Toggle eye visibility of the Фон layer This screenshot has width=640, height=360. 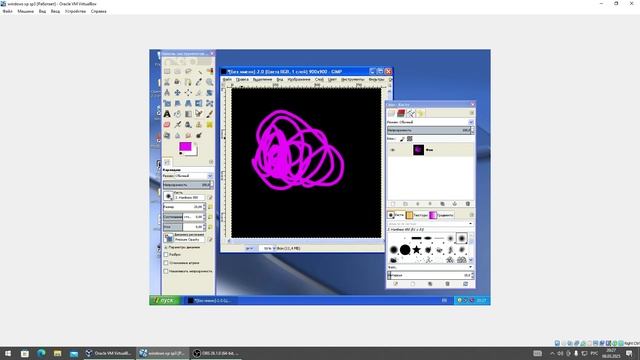[x=393, y=150]
